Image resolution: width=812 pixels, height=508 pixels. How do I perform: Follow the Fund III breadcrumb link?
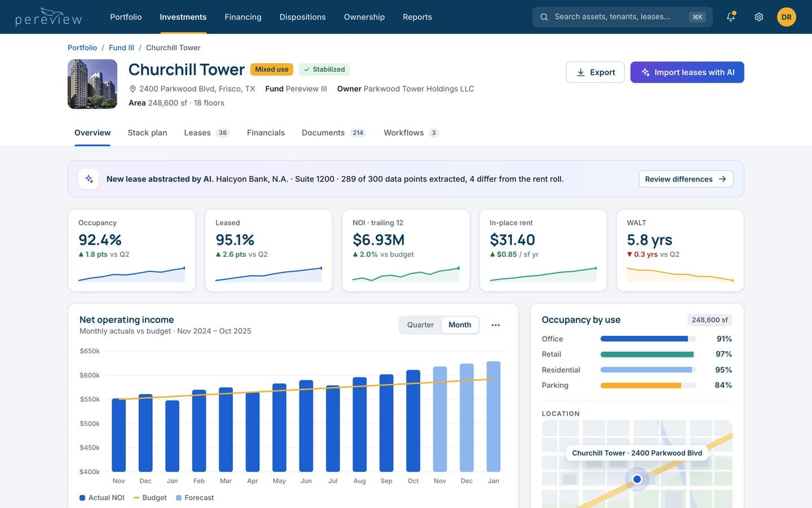point(121,47)
